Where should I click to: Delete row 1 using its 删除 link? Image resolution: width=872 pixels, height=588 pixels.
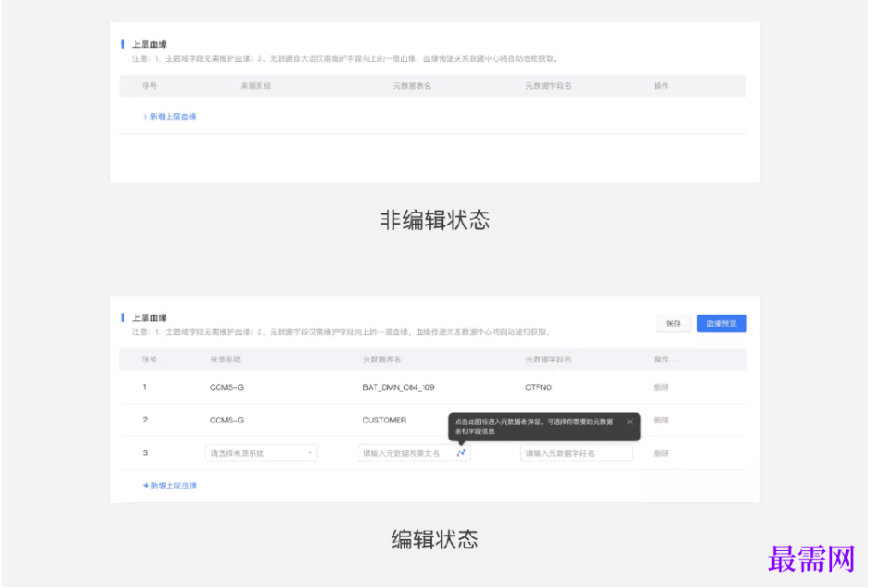pyautogui.click(x=661, y=387)
